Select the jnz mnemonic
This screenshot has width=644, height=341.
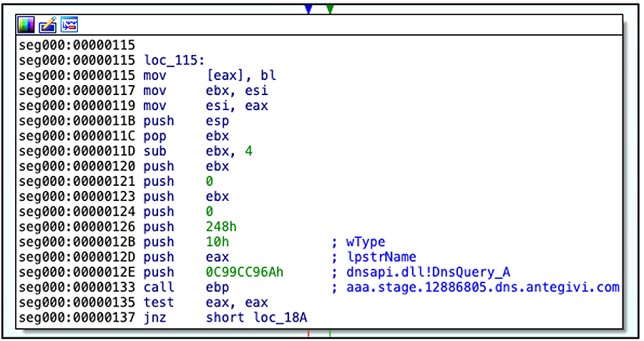[155, 317]
